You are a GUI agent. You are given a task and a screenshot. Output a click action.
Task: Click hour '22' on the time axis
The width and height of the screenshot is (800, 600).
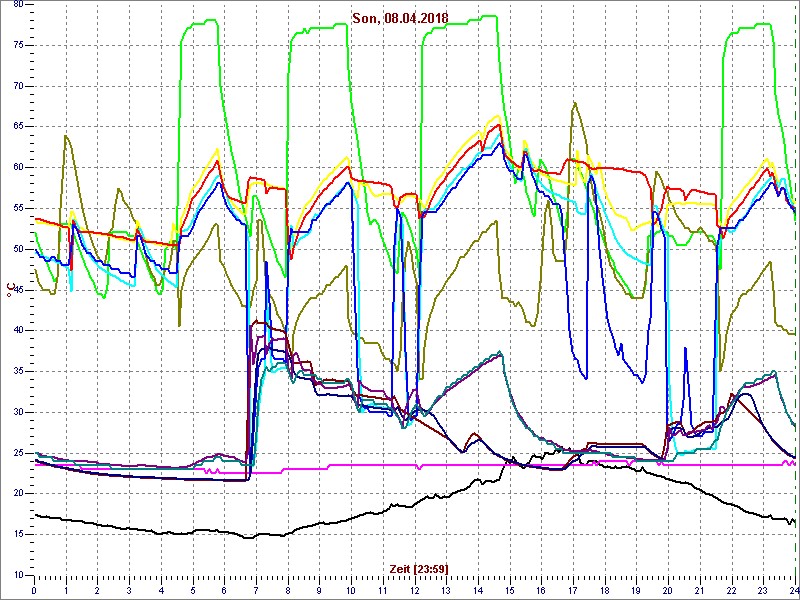point(730,590)
